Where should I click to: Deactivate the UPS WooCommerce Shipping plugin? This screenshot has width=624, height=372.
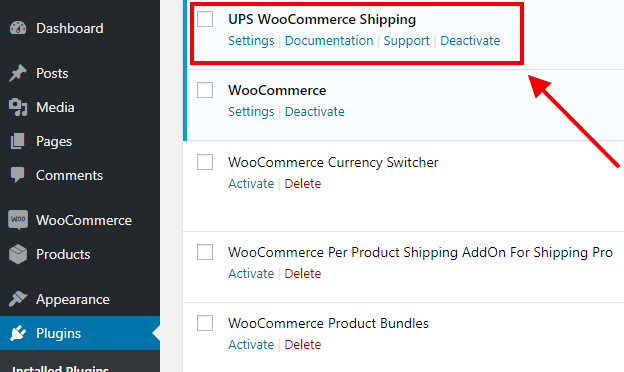470,41
